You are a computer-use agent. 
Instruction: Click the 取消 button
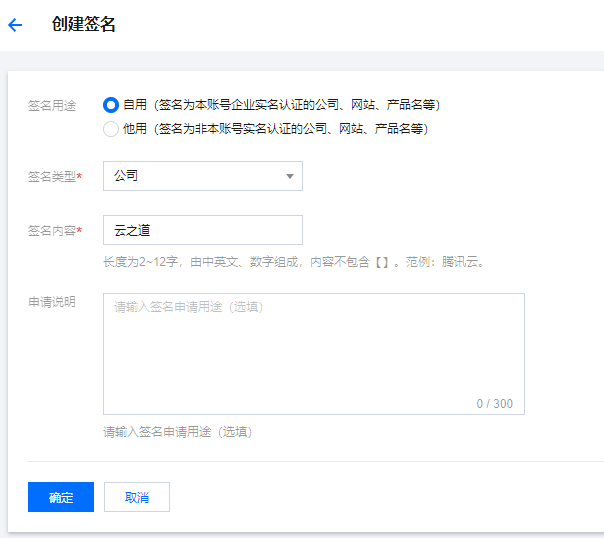click(x=137, y=497)
